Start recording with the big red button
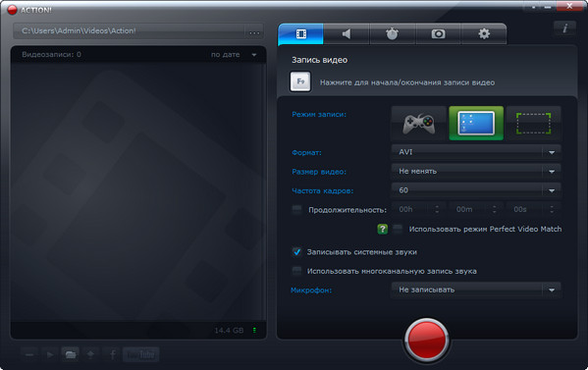This screenshot has width=588, height=370. pyautogui.click(x=426, y=340)
